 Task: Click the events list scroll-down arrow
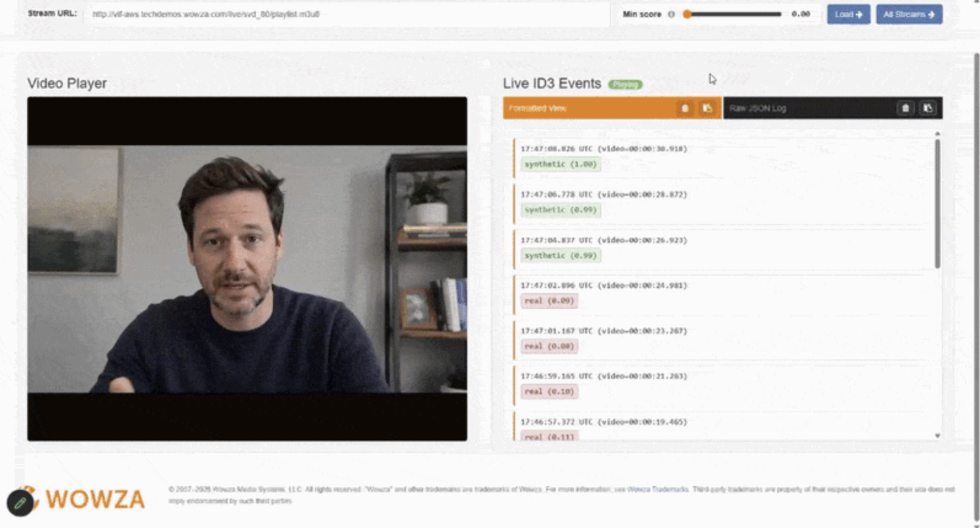click(937, 436)
